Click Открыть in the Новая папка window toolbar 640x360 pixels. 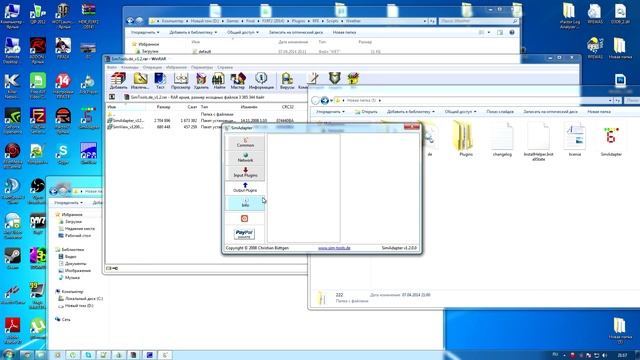(366, 111)
